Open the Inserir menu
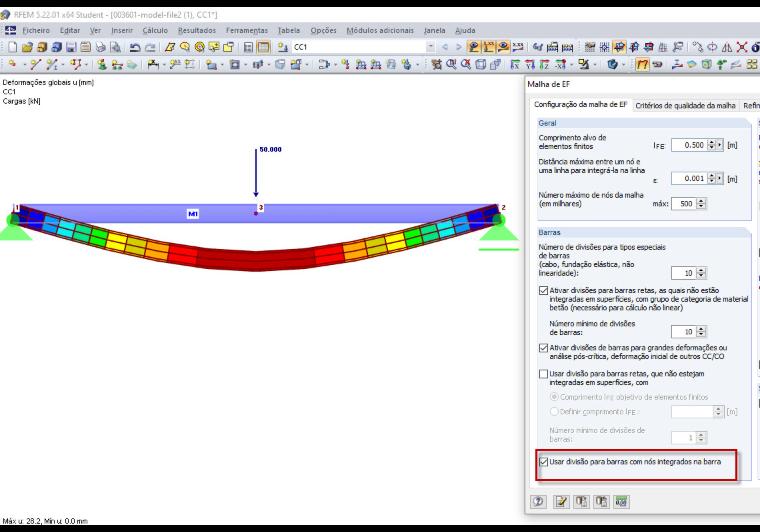This screenshot has width=760, height=532. pos(122,31)
